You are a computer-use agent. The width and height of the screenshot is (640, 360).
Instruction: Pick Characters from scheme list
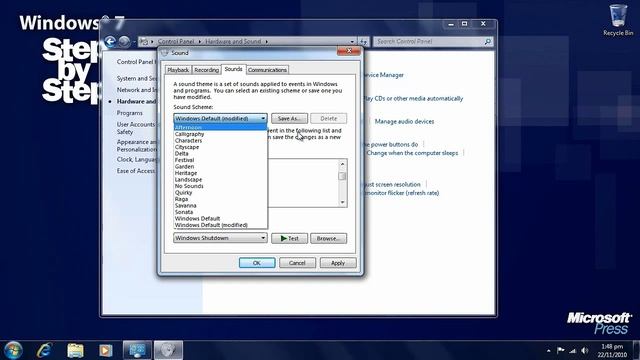click(220, 140)
